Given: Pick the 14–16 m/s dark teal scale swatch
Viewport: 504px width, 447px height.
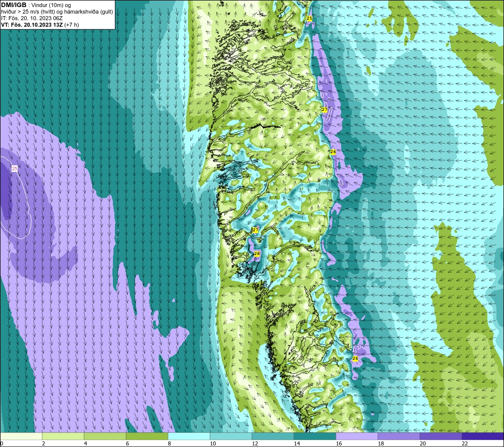Looking at the screenshot, I should pyautogui.click(x=315, y=436).
